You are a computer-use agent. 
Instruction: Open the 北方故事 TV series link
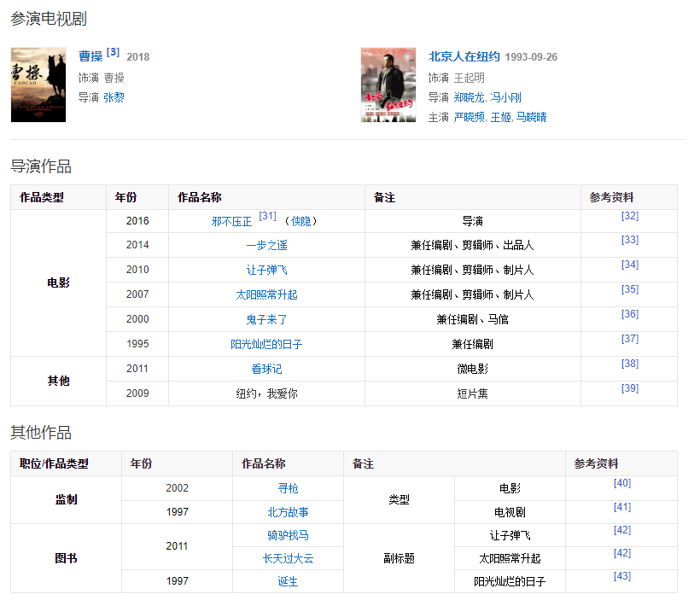[x=288, y=512]
